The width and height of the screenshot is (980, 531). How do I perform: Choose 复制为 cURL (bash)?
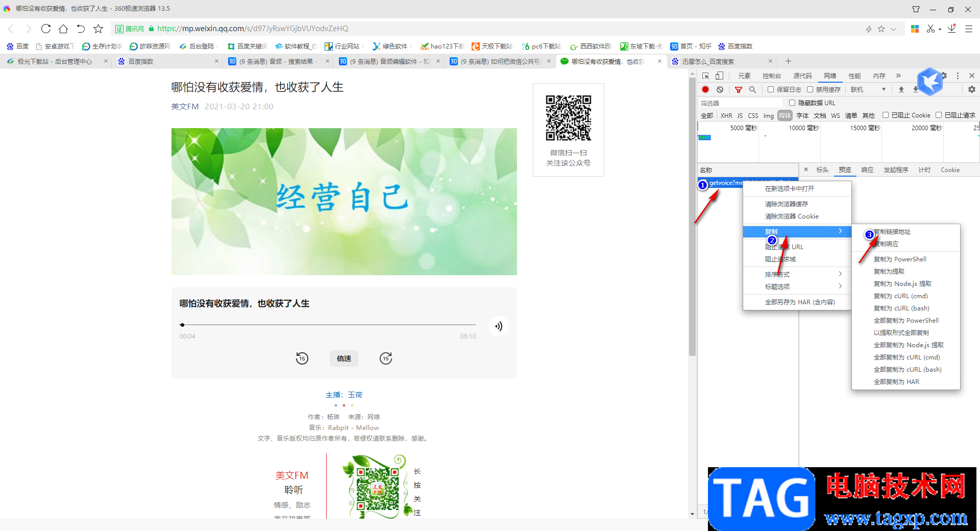(x=901, y=308)
